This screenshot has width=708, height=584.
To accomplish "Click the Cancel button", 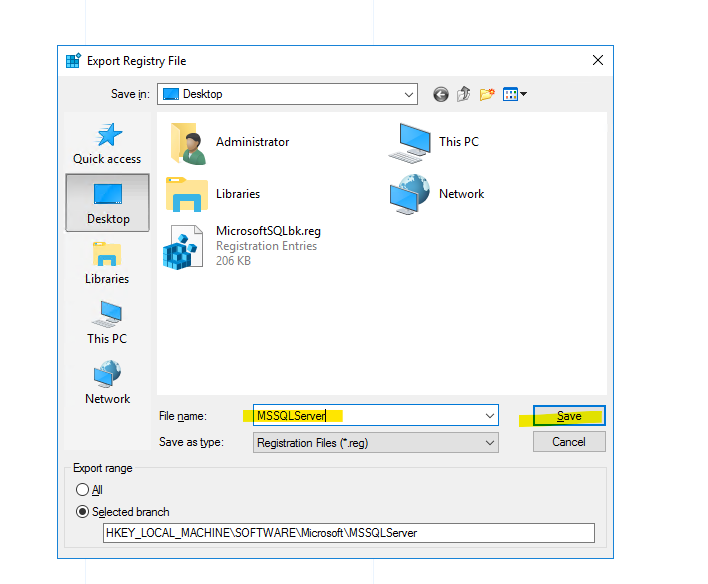I will click(569, 442).
